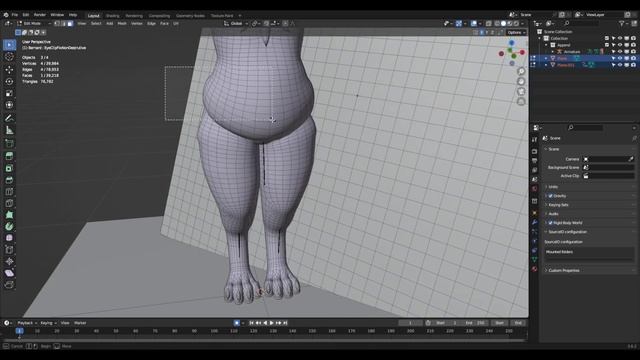The height and width of the screenshot is (360, 640).
Task: Open the File menu
Action: coord(15,15)
